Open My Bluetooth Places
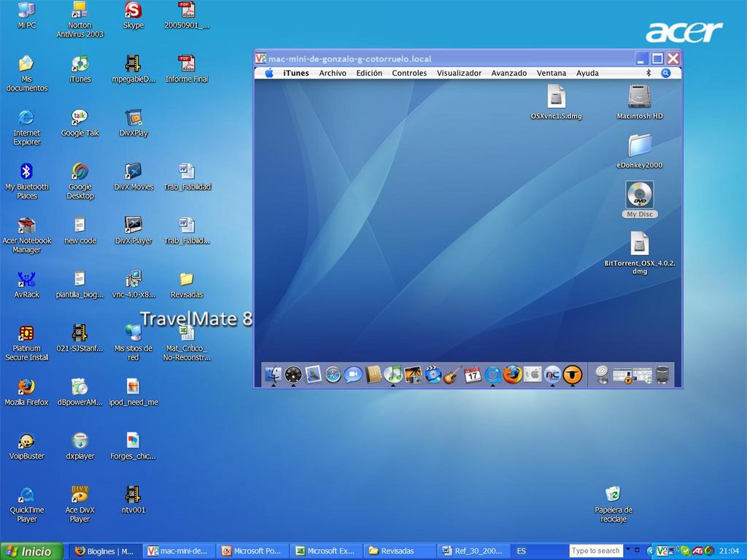Viewport: 747px width, 560px height. coord(27,182)
